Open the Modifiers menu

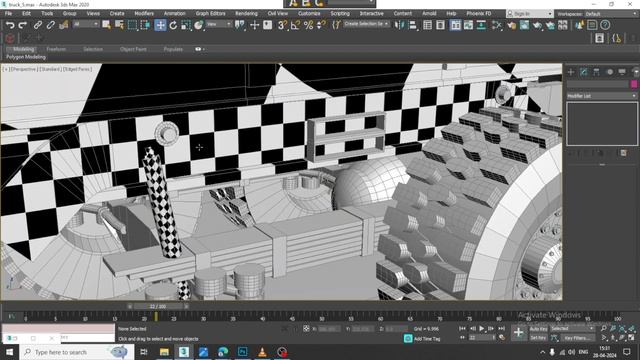144,13
